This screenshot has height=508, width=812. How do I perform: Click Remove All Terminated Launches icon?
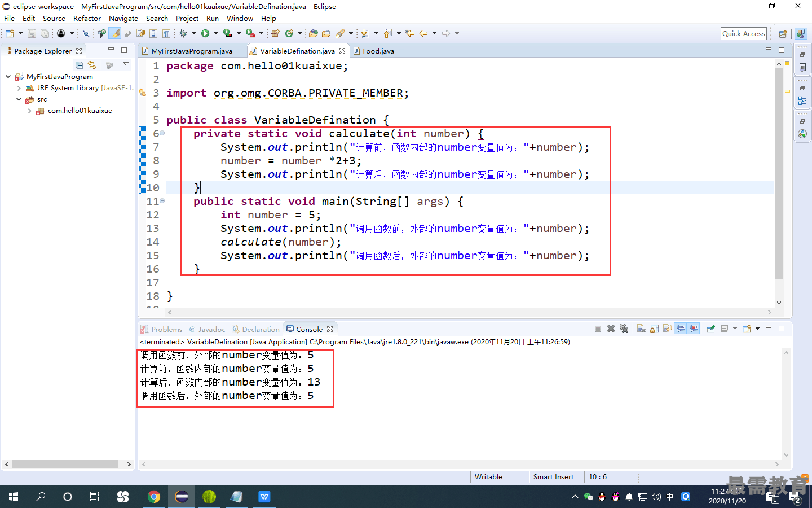coord(624,329)
